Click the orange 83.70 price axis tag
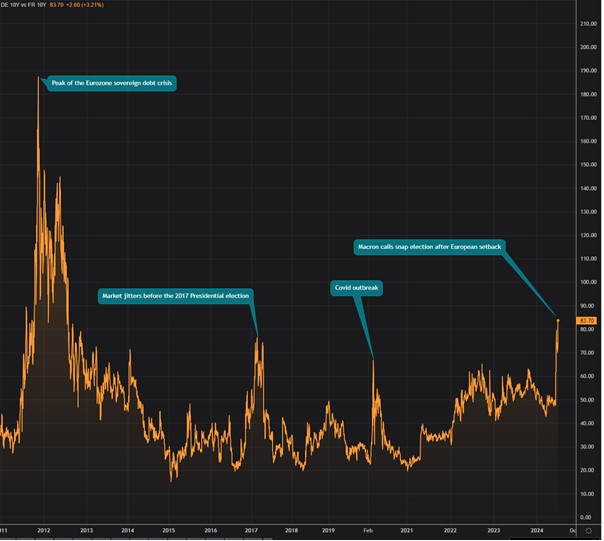 (588, 320)
